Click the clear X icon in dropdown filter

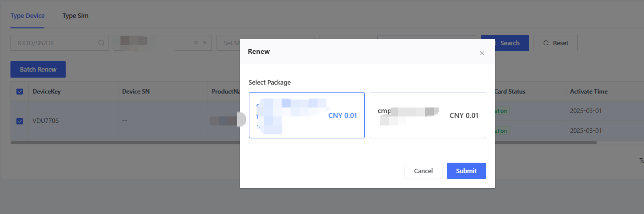[196, 43]
